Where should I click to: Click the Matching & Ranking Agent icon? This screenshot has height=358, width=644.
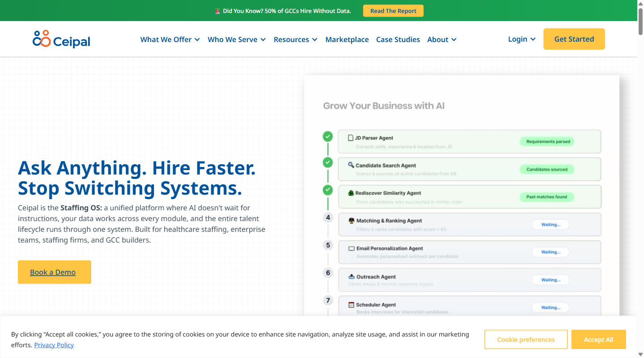point(352,221)
